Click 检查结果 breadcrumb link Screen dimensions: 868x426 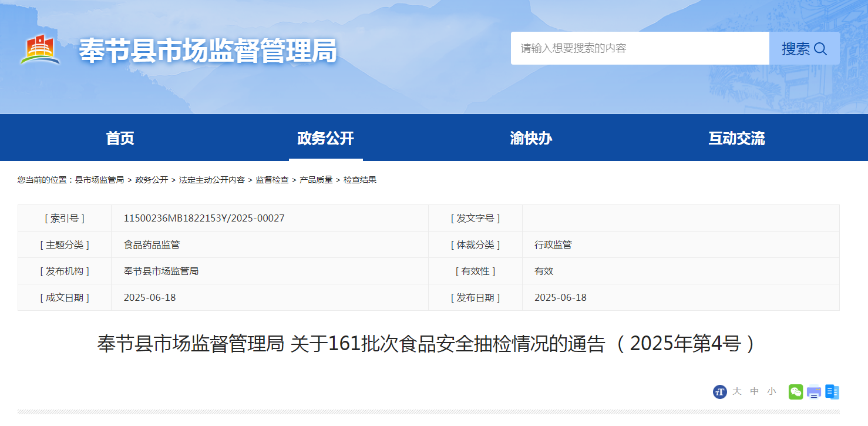coord(360,180)
